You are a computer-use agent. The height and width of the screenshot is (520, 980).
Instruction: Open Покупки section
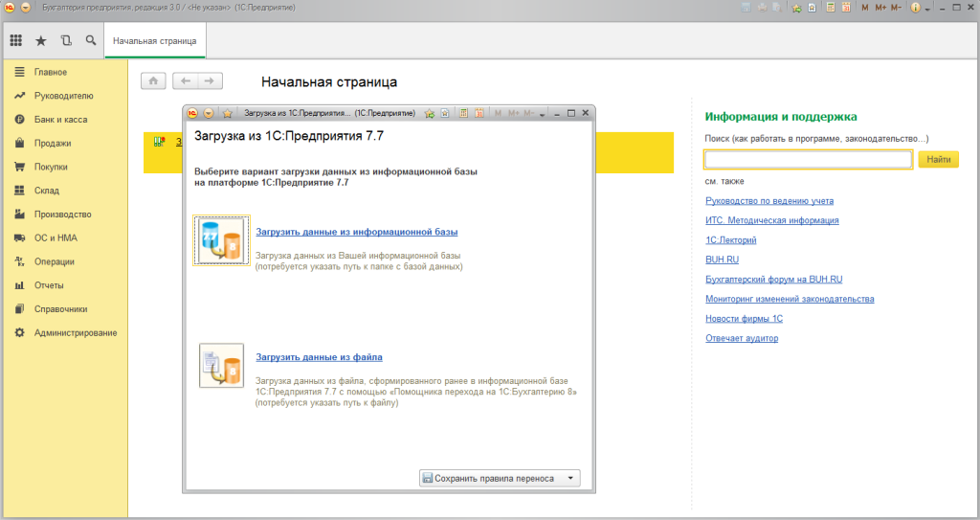pos(51,167)
